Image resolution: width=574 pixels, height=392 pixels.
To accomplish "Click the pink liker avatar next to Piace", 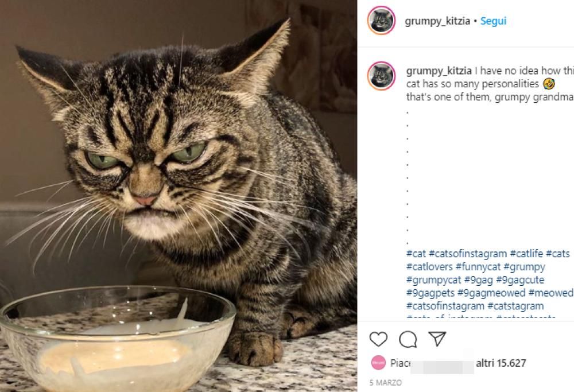I will (x=378, y=363).
